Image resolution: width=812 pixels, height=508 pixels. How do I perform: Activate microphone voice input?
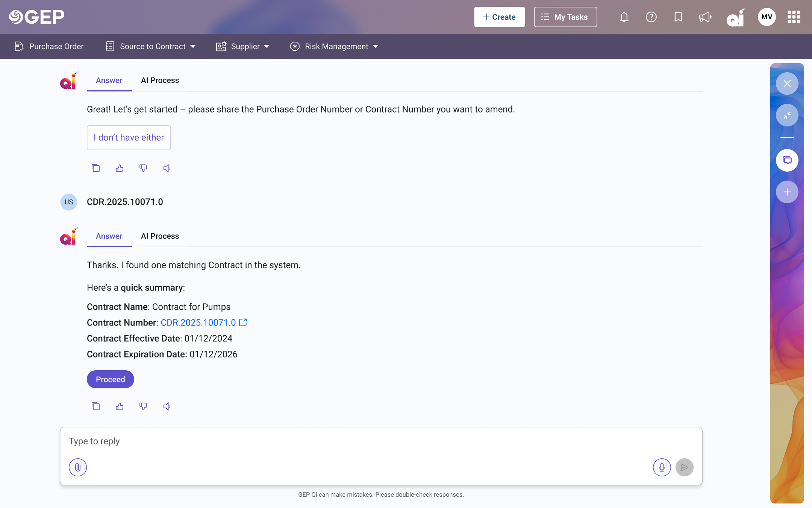click(x=662, y=467)
